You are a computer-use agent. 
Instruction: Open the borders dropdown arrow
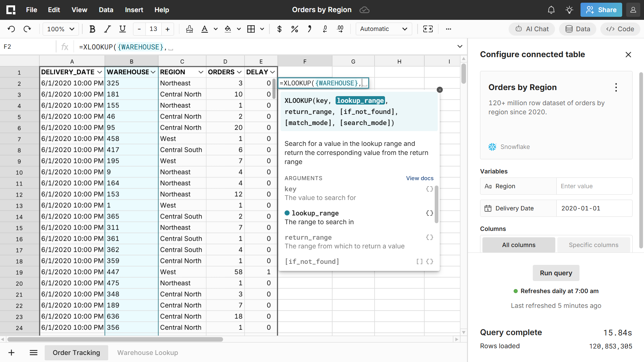click(x=262, y=29)
